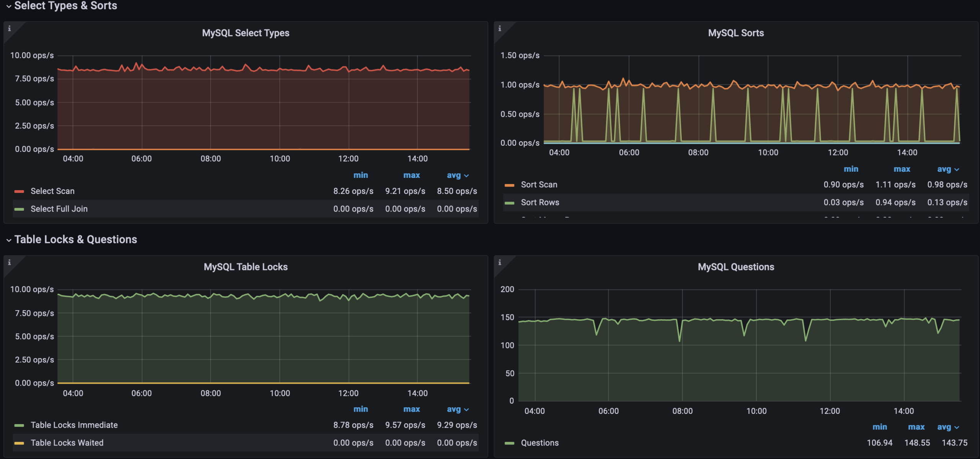Image resolution: width=980 pixels, height=459 pixels.
Task: Toggle Table Locks Waited series in legend
Action: point(67,443)
